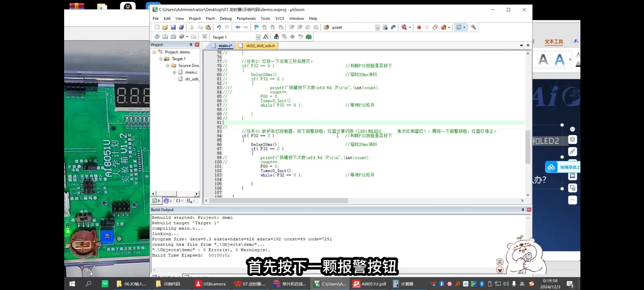Open Options for Target wizard
Screen dimensions: 644x290
pyautogui.click(x=266, y=37)
